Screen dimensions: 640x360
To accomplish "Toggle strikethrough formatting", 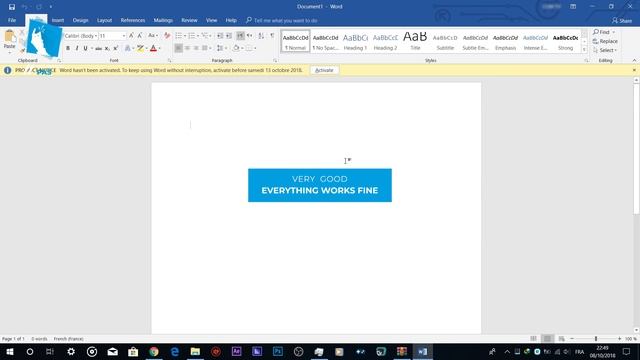I will coord(98,48).
